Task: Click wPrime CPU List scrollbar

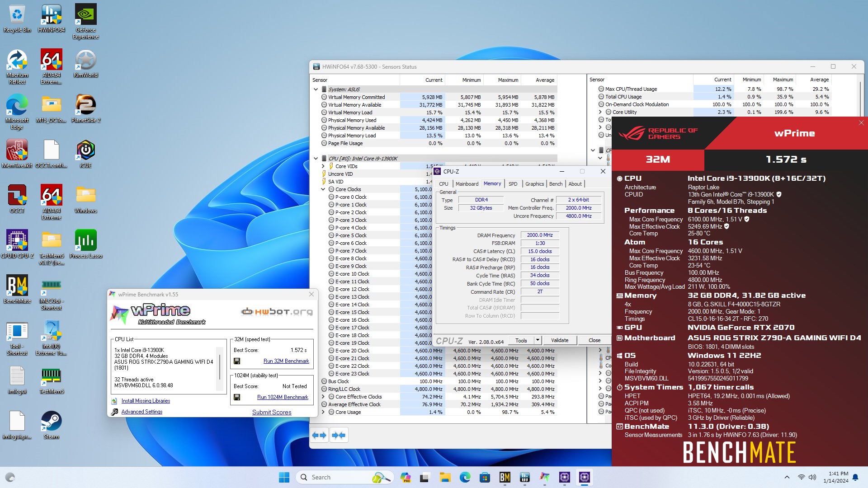Action: click(220, 368)
